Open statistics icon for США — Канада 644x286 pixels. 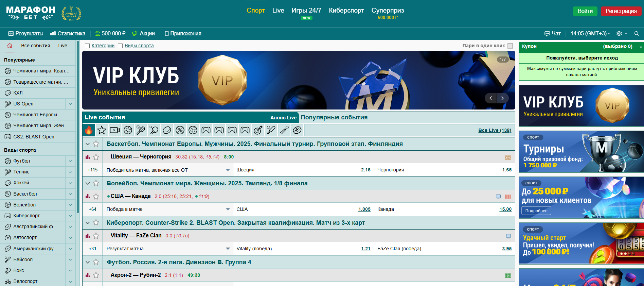(88, 196)
